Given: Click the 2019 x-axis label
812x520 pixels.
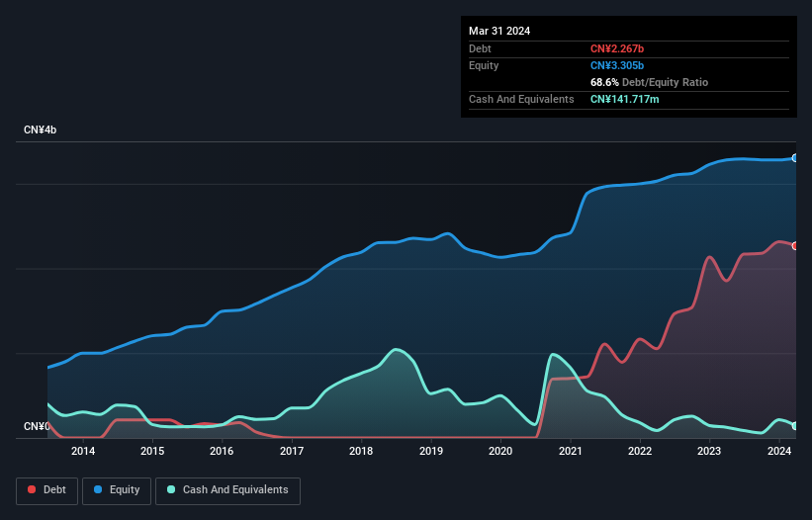Looking at the screenshot, I should point(431,451).
